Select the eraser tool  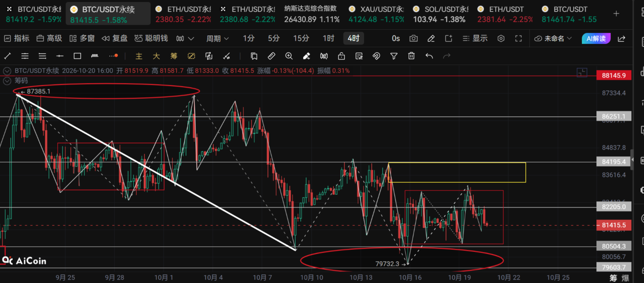point(306,56)
